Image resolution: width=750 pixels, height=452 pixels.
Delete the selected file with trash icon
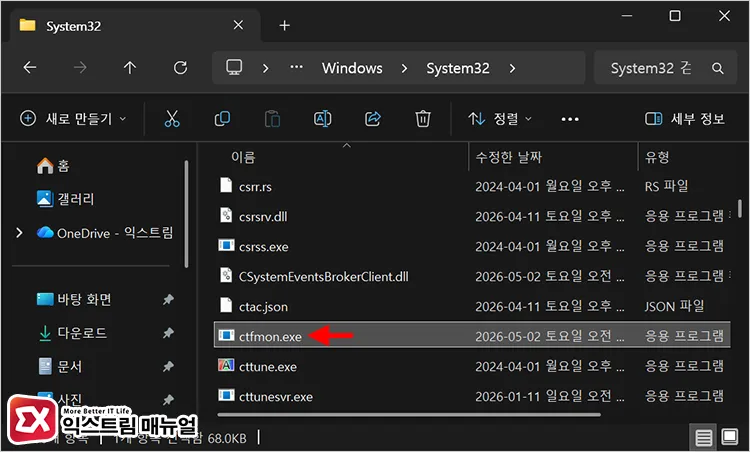coord(423,119)
